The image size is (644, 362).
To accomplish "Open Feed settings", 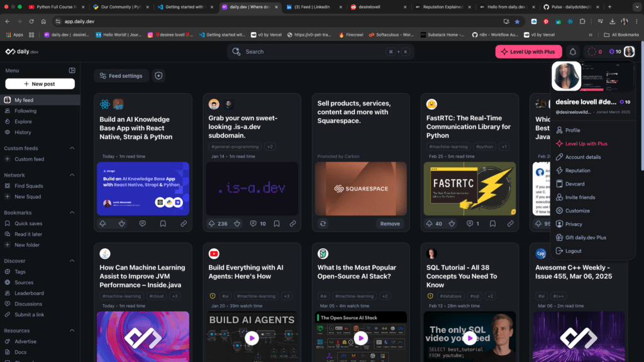I will [121, 76].
